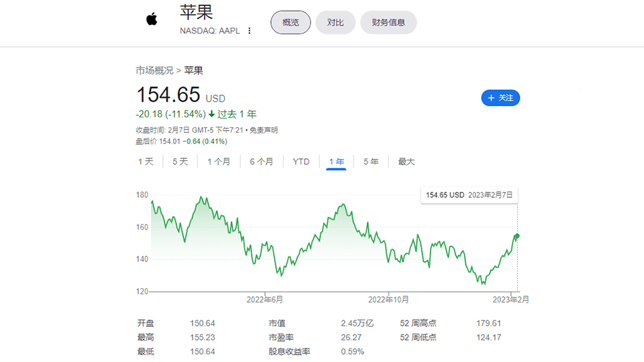Click the 154.65 USD chart tooltip
This screenshot has height=362, width=644.
pyautogui.click(x=469, y=195)
